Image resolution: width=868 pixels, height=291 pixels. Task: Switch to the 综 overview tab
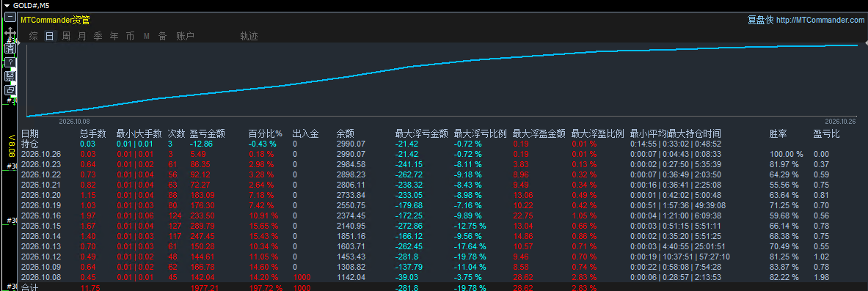coord(34,36)
